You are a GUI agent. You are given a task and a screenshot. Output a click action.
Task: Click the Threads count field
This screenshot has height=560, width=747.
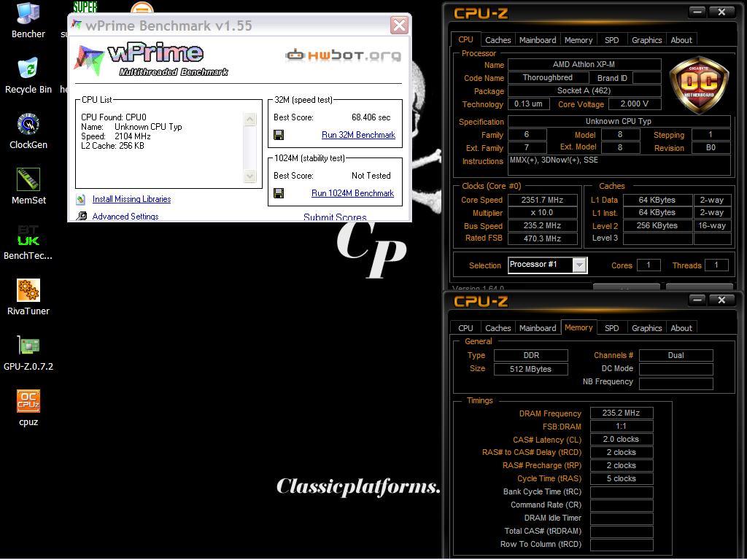click(x=716, y=265)
